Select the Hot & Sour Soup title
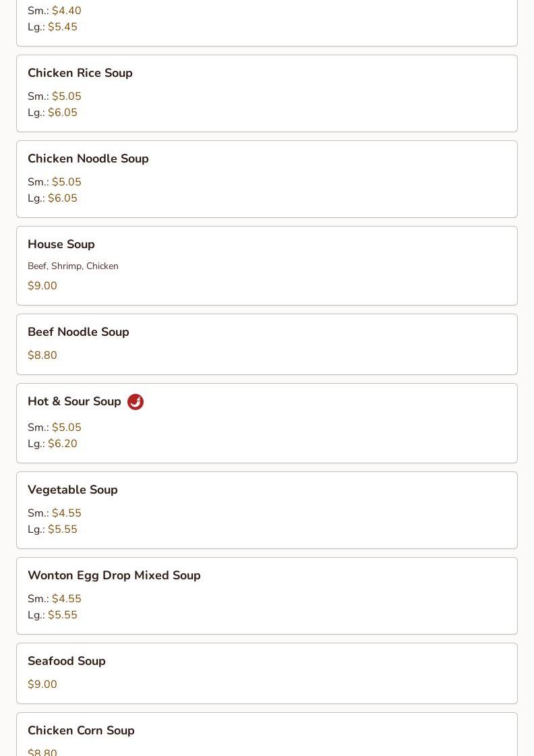 (x=74, y=401)
